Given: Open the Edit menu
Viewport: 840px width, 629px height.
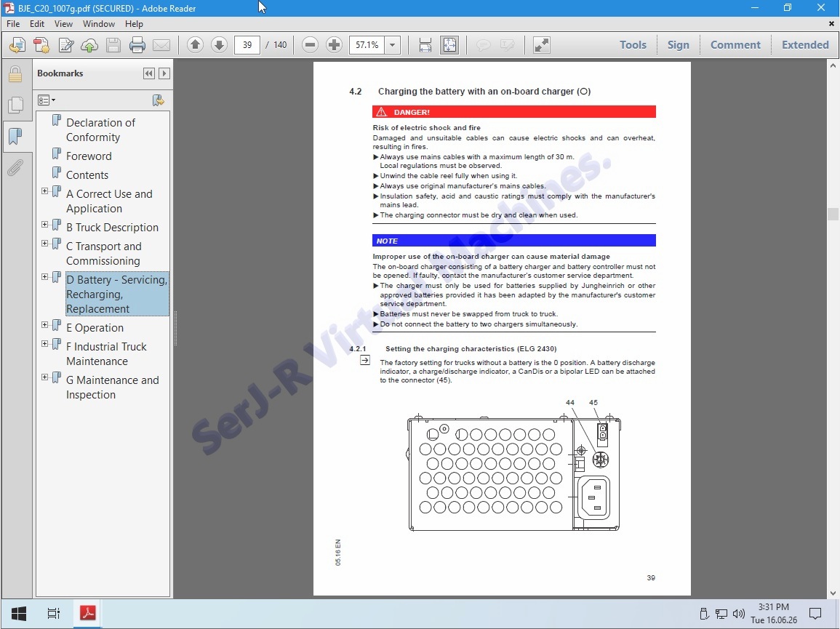Looking at the screenshot, I should click(x=37, y=23).
